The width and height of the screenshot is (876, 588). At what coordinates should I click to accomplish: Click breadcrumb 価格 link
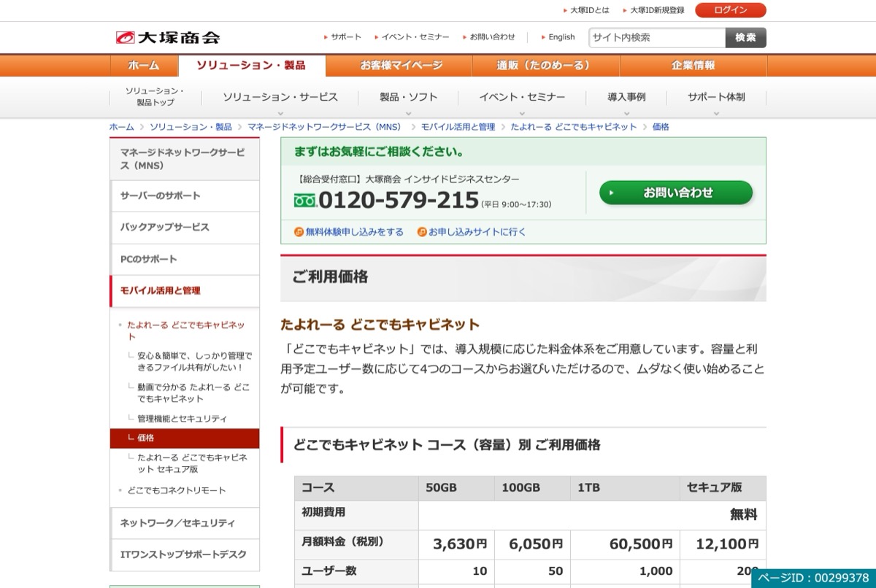(x=661, y=127)
